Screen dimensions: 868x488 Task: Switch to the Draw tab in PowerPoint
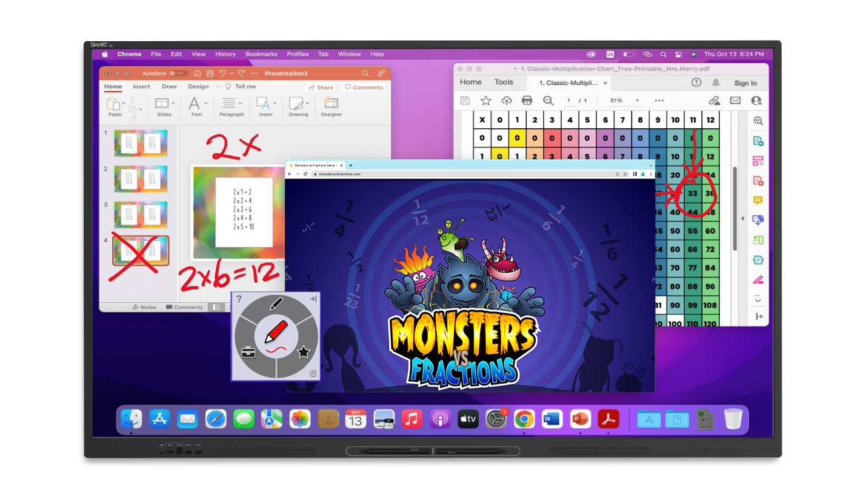pos(169,87)
